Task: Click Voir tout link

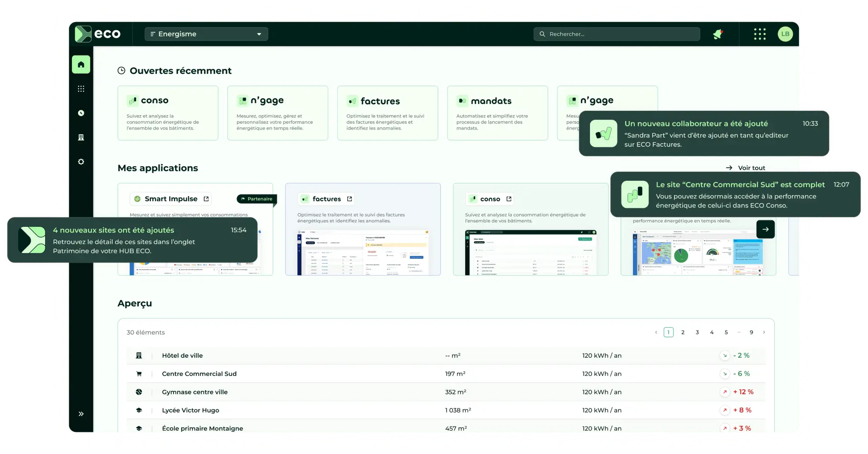Action: click(x=745, y=168)
